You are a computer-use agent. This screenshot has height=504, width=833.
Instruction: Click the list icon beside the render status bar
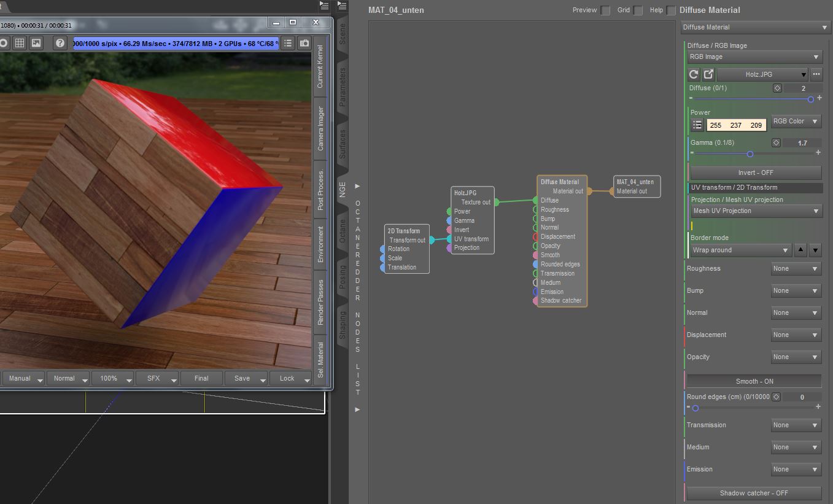(288, 43)
